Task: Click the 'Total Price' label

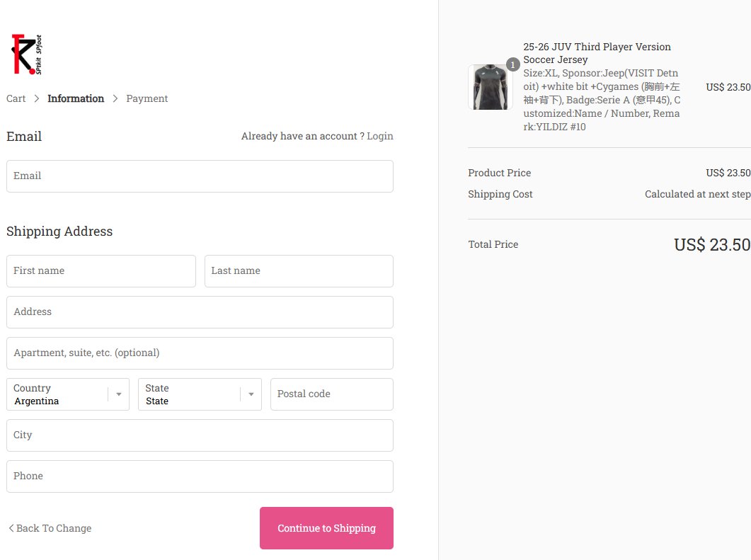Action: click(493, 244)
